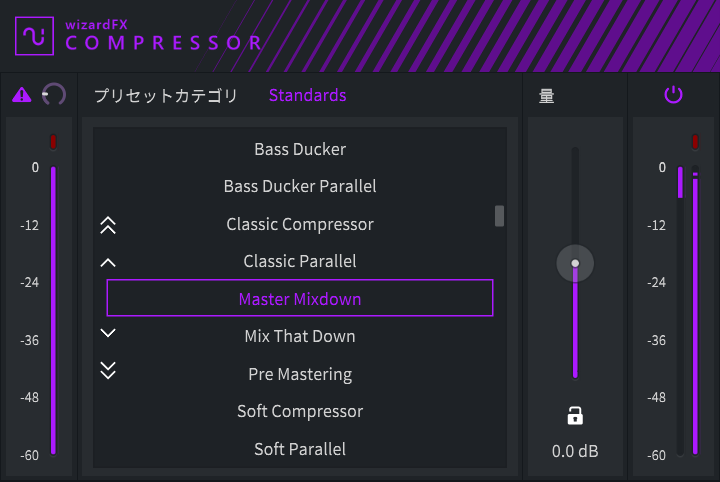Toggle the gain lock padlock icon
Screen dimensions: 720x482
575,416
